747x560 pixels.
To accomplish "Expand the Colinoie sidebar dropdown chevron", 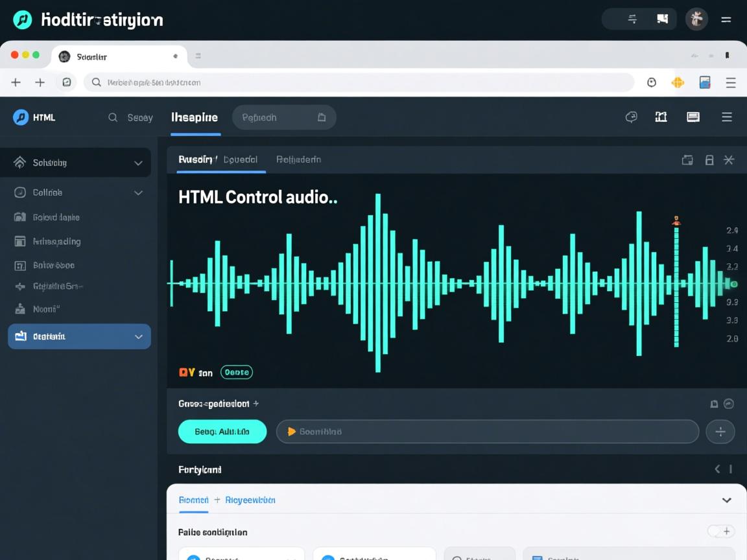I will point(138,192).
